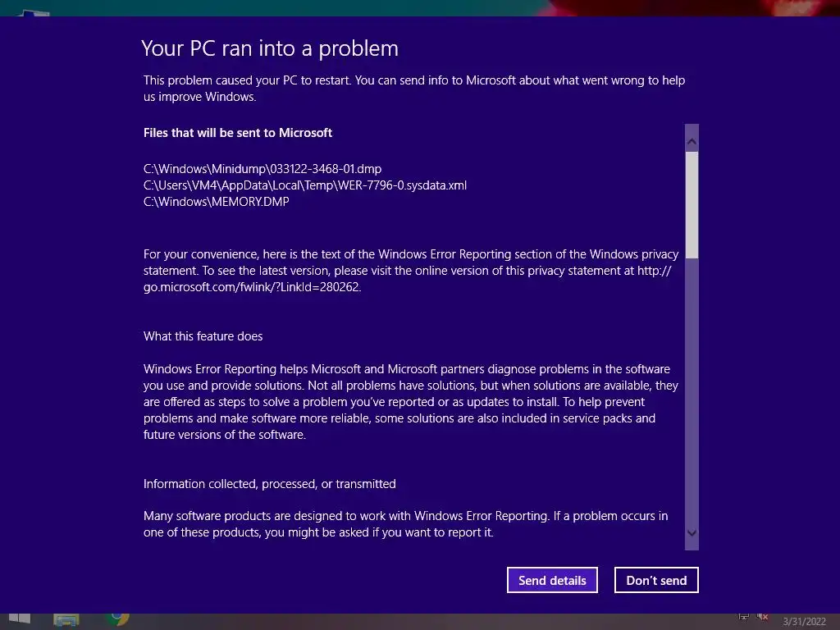This screenshot has width=840, height=630.
Task: Choose Don't send
Action: tap(656, 580)
